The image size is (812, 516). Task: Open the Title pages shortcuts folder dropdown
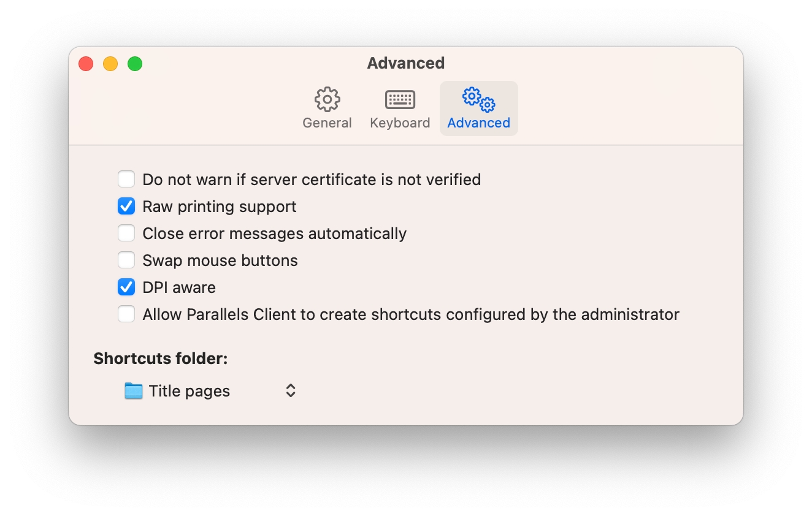tap(209, 391)
